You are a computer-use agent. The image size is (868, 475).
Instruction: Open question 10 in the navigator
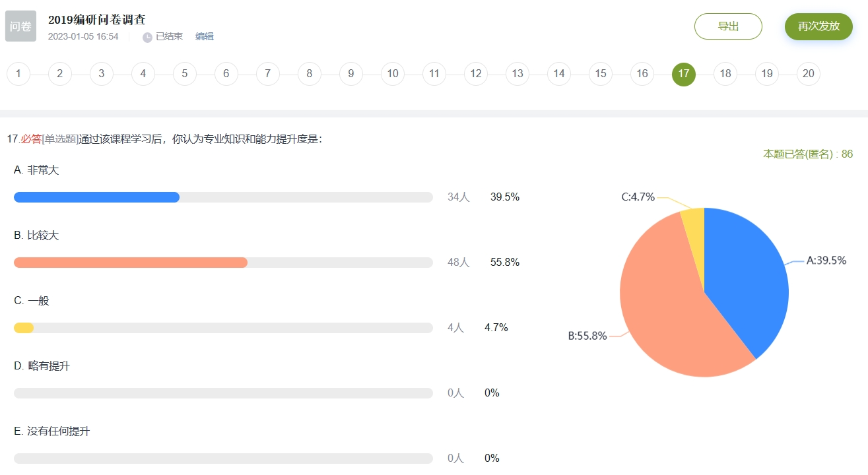393,74
